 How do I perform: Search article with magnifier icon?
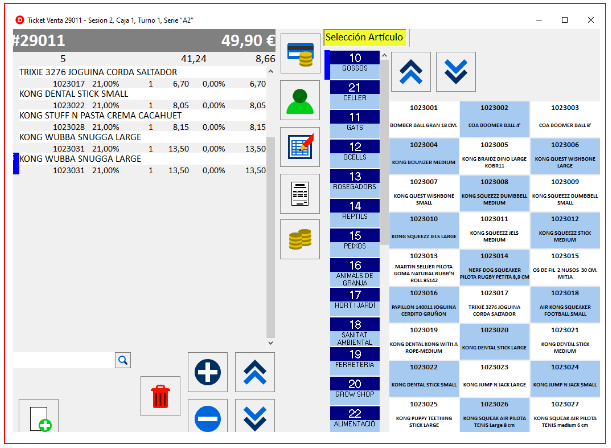point(123,360)
